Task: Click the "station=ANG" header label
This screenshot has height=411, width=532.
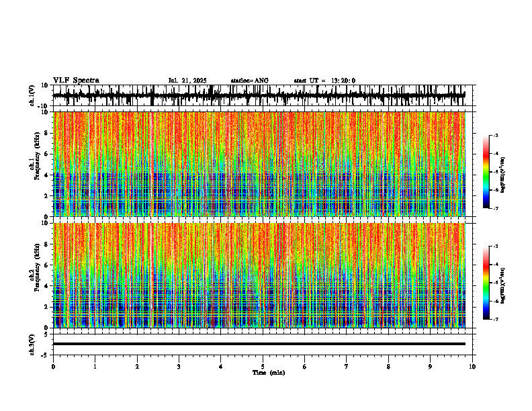Action: pyautogui.click(x=249, y=81)
